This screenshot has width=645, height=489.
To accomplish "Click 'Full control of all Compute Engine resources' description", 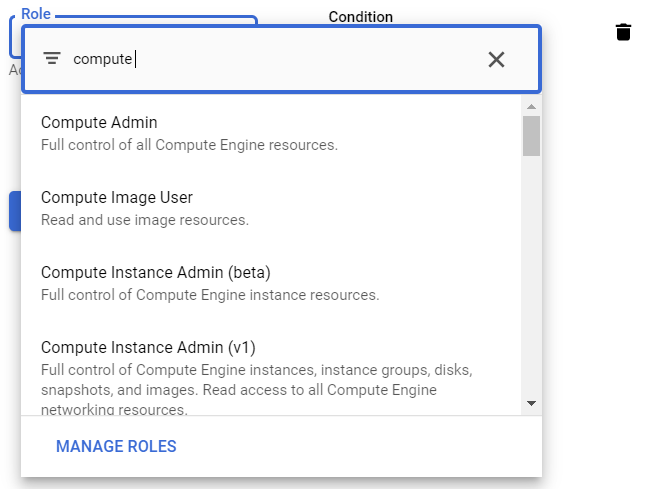I will coord(189,145).
